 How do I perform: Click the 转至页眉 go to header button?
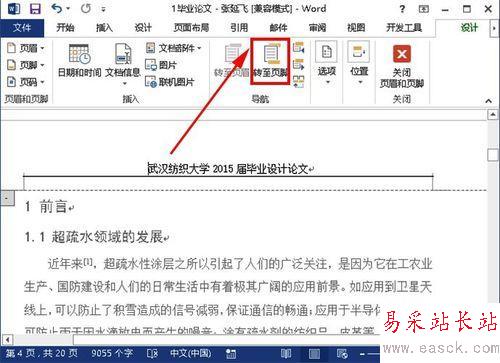pyautogui.click(x=232, y=61)
